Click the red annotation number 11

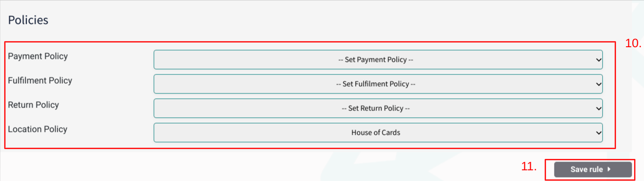click(x=529, y=167)
